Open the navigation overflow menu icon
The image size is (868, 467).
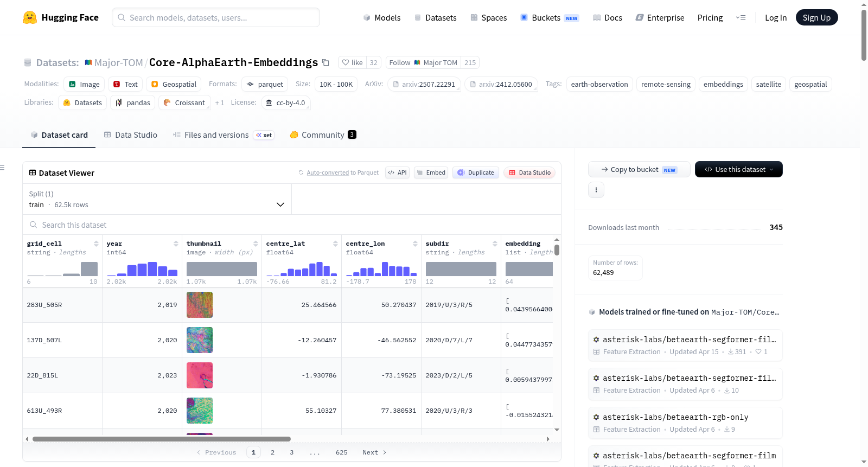[741, 18]
